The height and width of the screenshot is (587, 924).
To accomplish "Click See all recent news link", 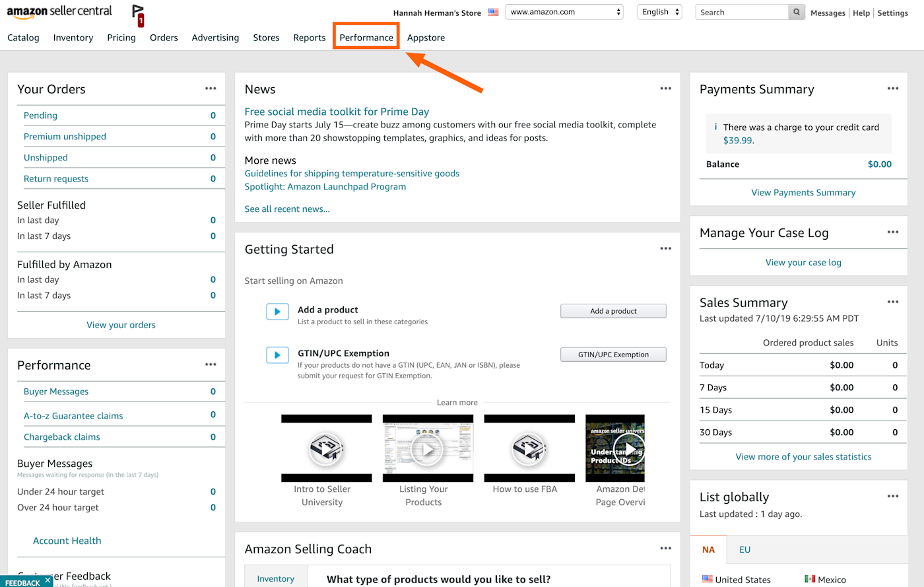I will [287, 209].
